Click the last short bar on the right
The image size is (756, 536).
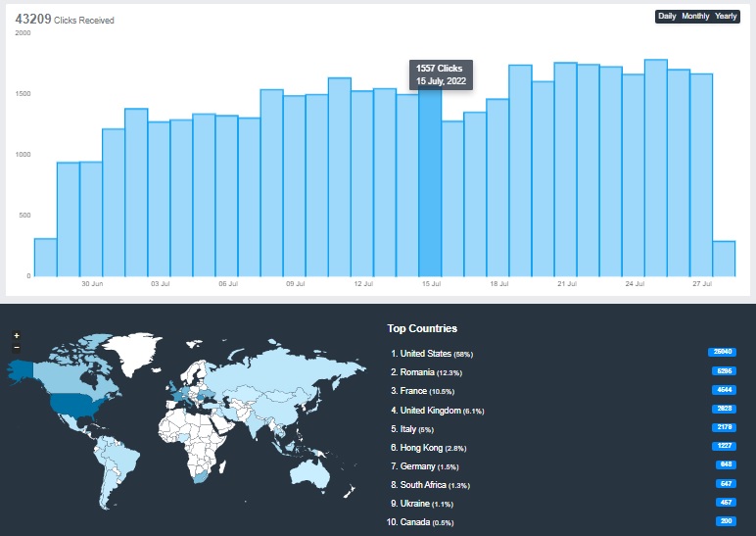point(724,258)
